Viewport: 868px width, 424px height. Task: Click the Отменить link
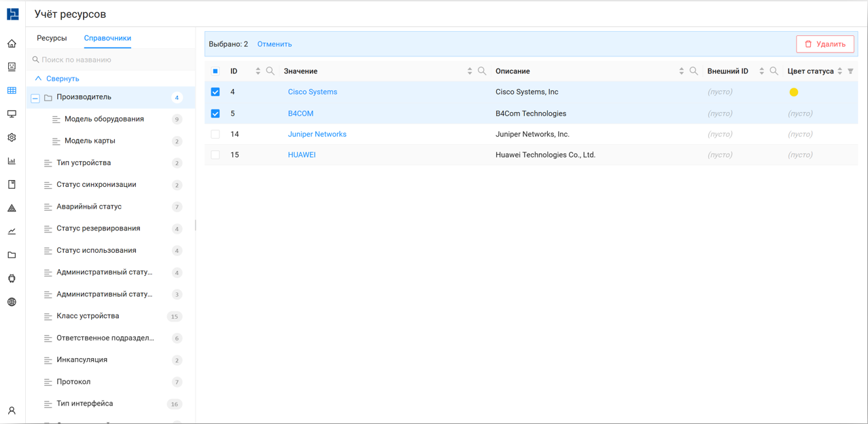tap(275, 44)
